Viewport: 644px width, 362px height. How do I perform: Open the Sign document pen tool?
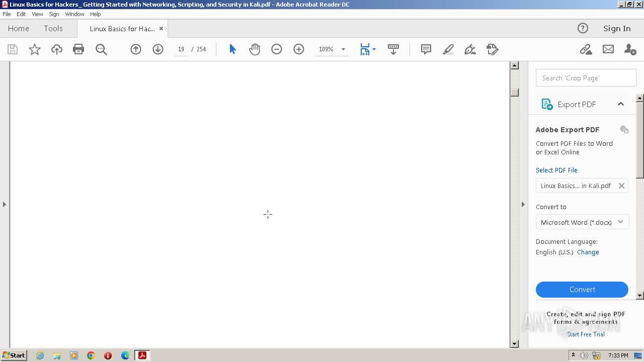(470, 49)
